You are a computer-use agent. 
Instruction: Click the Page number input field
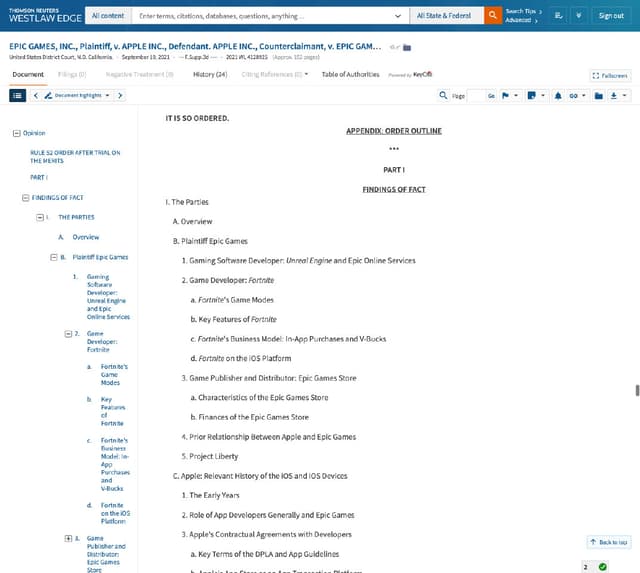point(475,95)
